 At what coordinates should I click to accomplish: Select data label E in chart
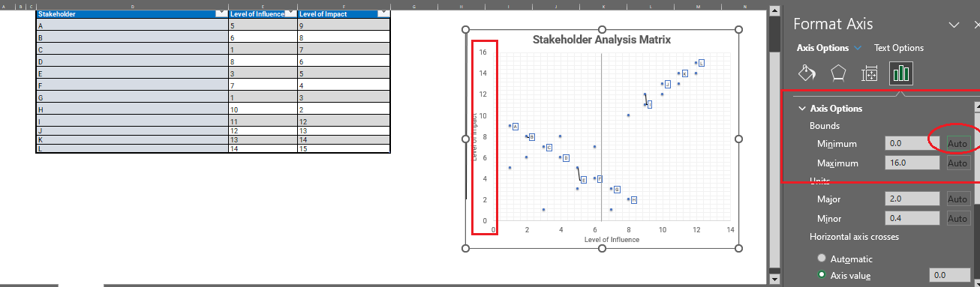click(583, 180)
